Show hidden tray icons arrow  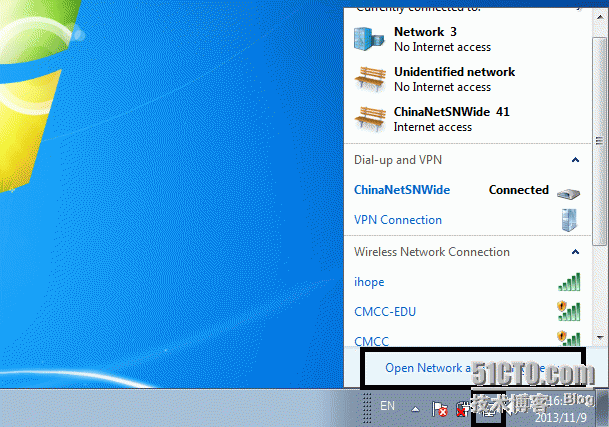click(x=414, y=407)
